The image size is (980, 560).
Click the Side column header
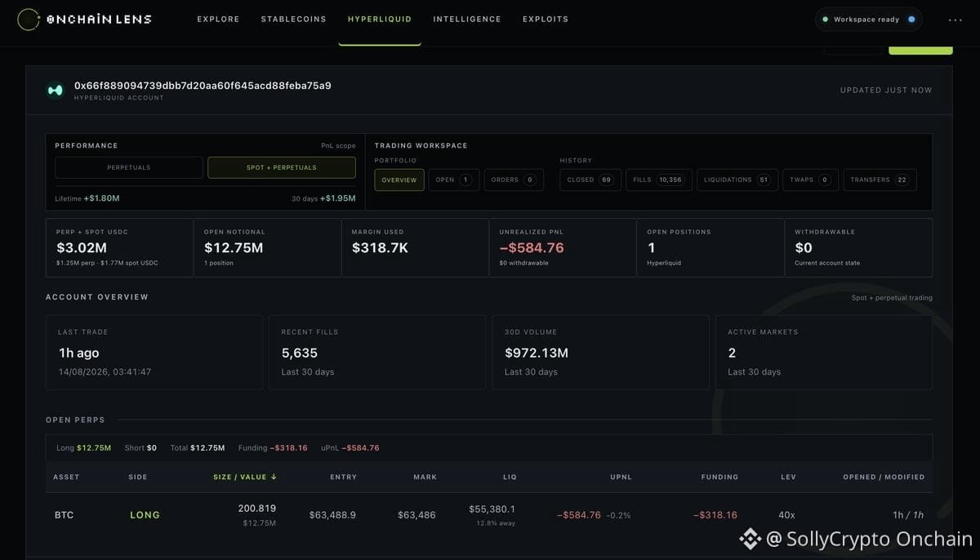pos(139,477)
